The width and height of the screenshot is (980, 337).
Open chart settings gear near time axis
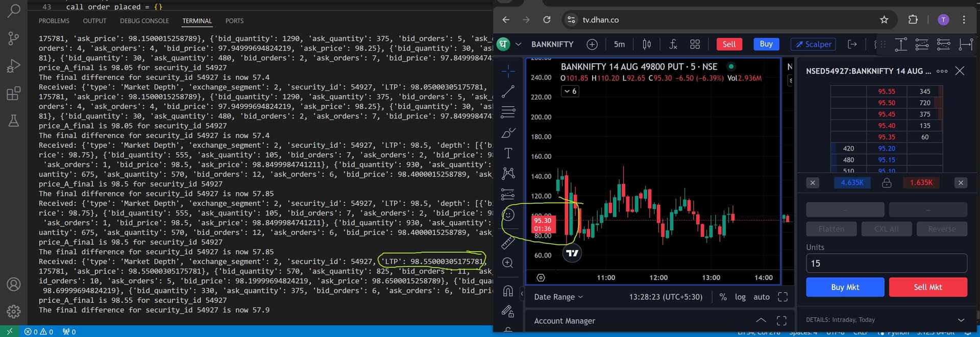[x=541, y=278]
